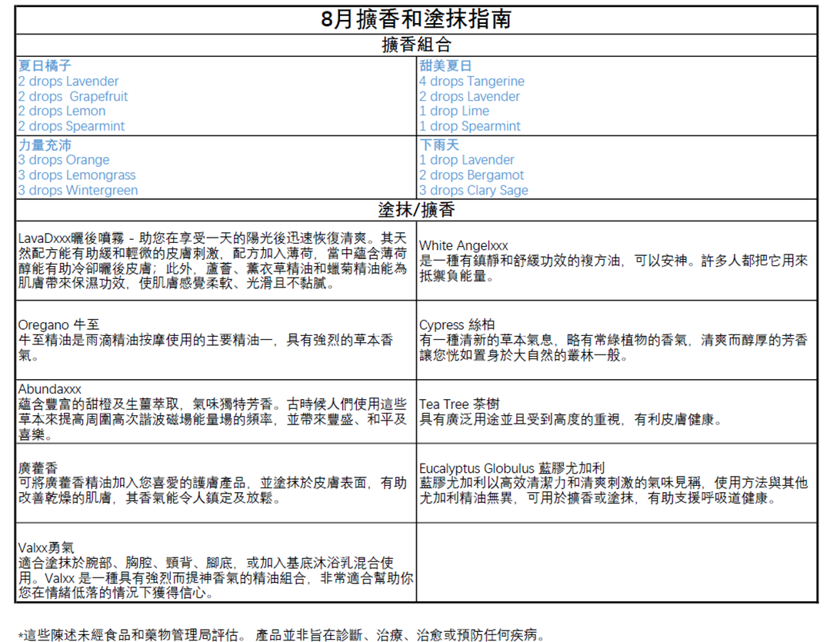Click the "Valxx勇氣" heading
This screenshot has height=642, width=840.
46,547
